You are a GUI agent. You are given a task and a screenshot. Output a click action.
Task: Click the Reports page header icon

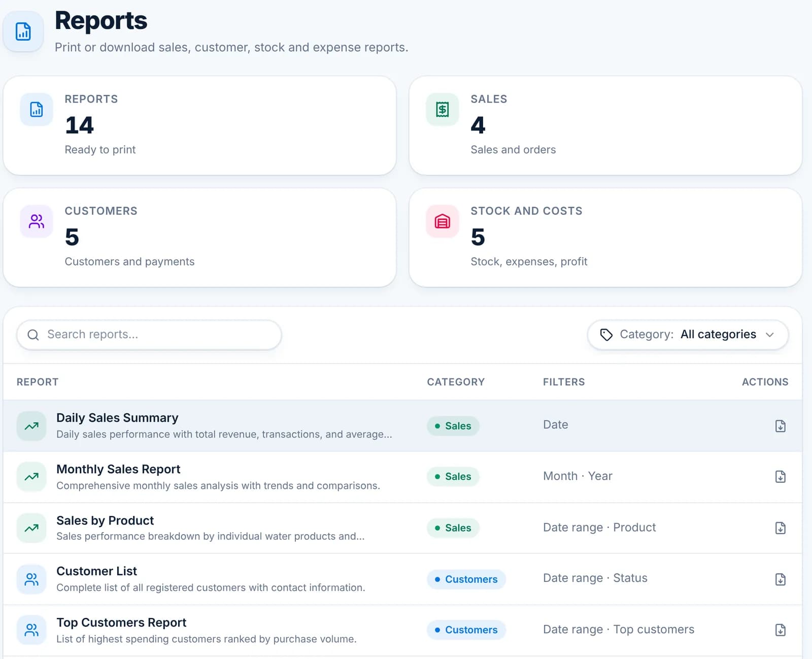tap(23, 31)
